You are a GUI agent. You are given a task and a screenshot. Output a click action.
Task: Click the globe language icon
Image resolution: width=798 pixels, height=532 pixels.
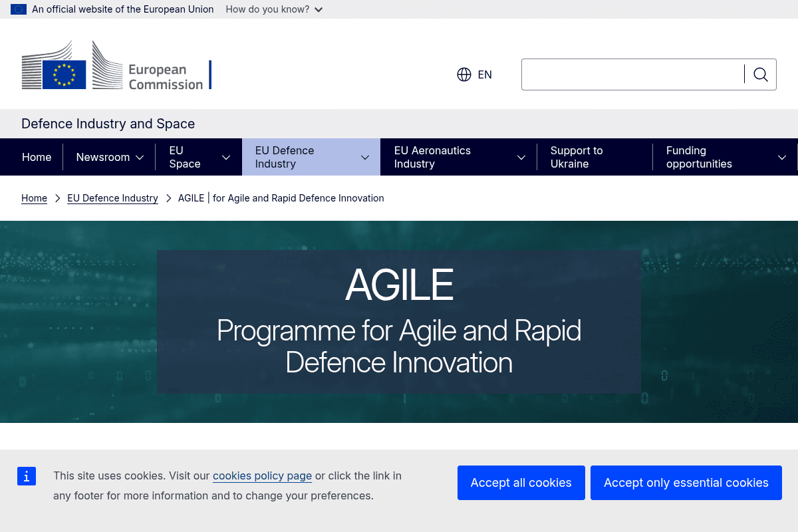(464, 74)
